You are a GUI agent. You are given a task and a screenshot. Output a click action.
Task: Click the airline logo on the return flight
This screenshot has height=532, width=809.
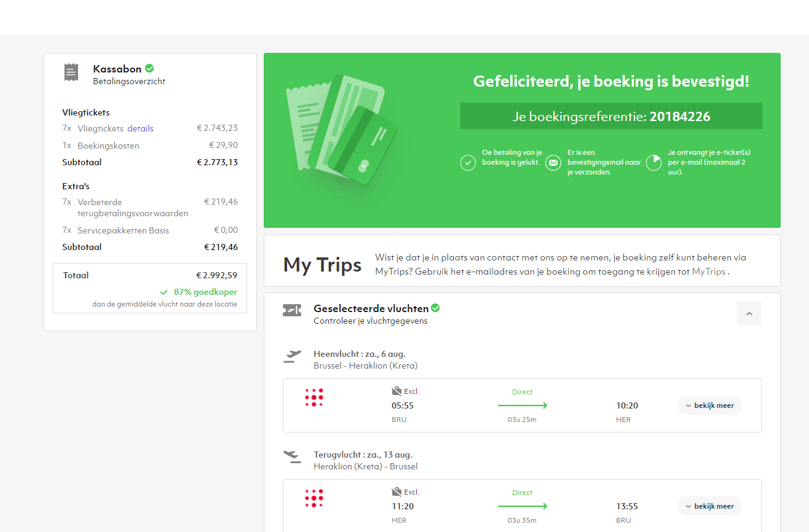pos(314,498)
